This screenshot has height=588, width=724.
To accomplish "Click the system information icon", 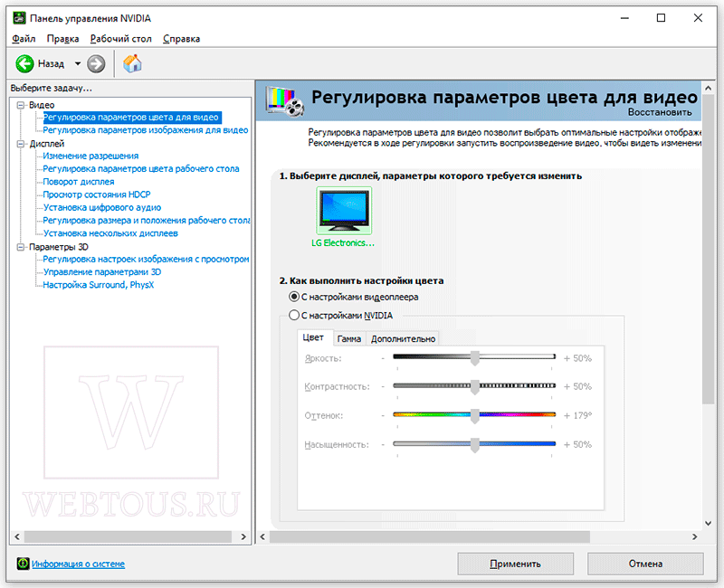I will coord(23,564).
